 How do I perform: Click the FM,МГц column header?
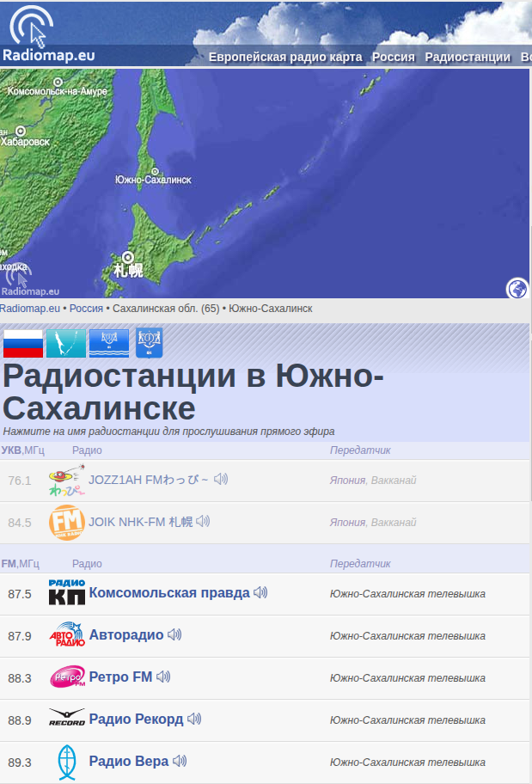click(x=21, y=564)
